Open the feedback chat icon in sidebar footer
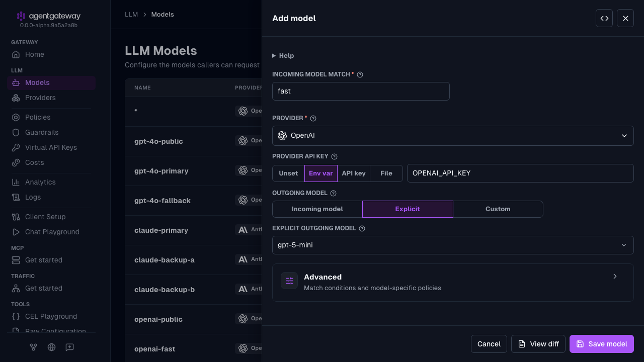 coord(69,347)
